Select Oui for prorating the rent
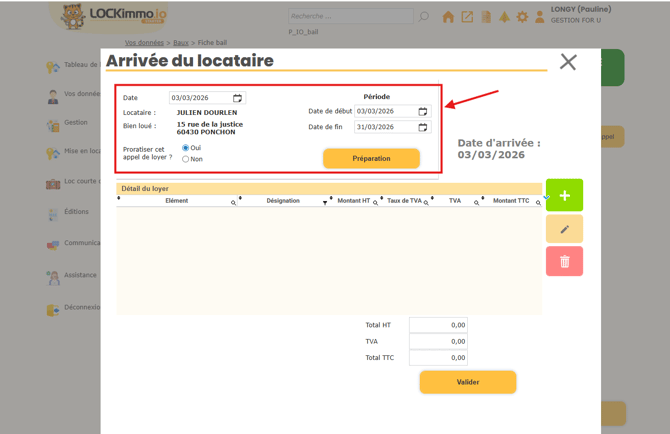Image resolution: width=670 pixels, height=434 pixels. tap(186, 148)
